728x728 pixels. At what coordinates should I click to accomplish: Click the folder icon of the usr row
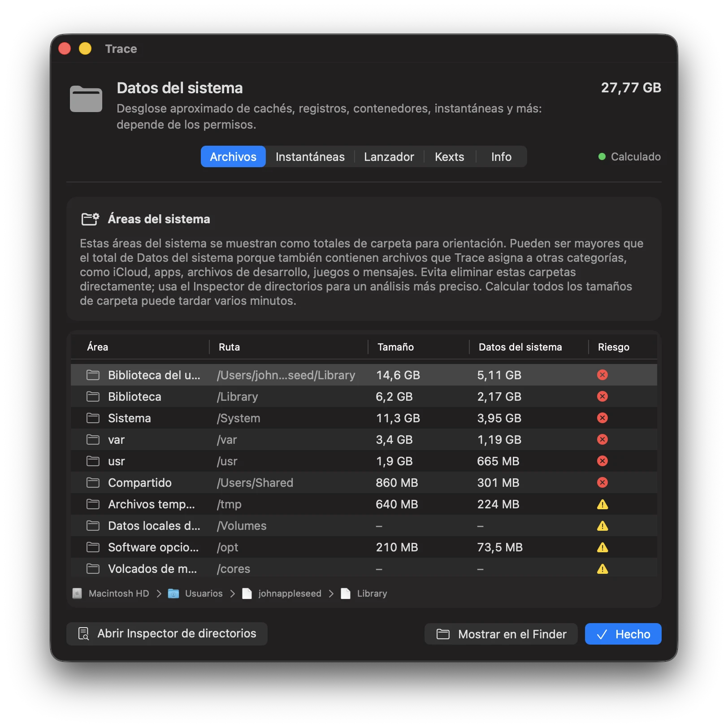pos(93,461)
